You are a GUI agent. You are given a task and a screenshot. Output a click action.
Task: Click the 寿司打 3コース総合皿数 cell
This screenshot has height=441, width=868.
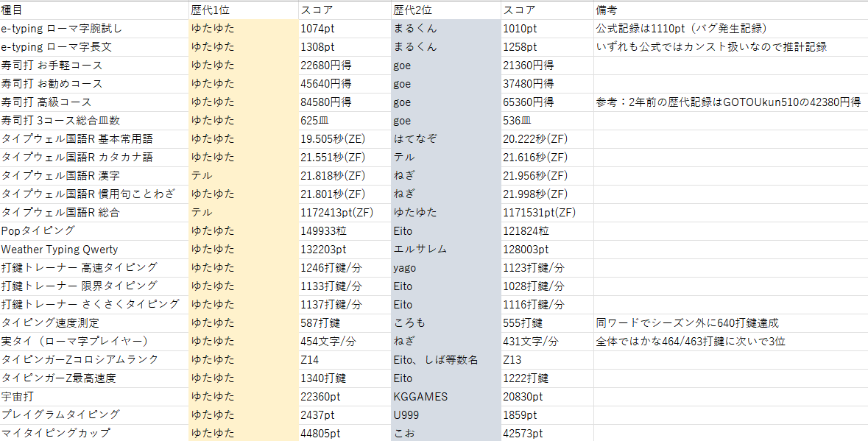(94, 121)
